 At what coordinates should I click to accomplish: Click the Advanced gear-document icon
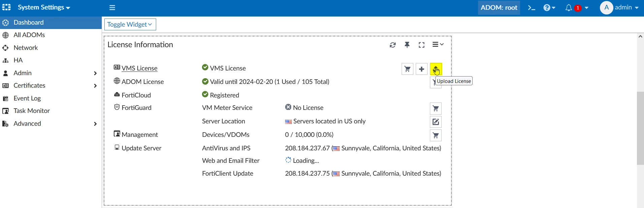click(x=5, y=124)
